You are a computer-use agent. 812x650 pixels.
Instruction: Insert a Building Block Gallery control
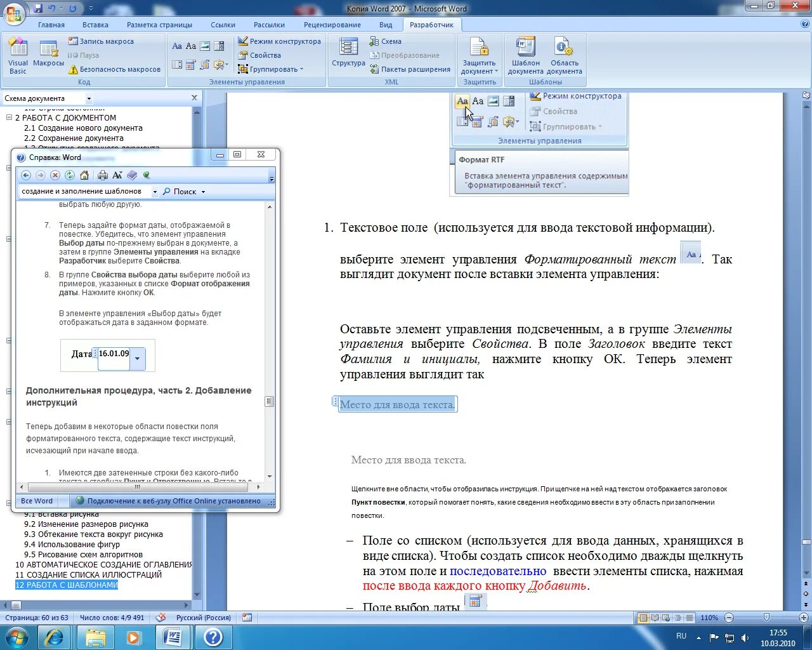205,65
